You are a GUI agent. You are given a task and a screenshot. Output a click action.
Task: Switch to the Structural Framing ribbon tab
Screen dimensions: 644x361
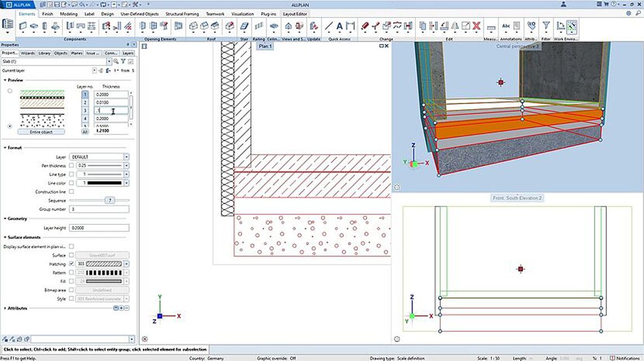click(x=181, y=13)
